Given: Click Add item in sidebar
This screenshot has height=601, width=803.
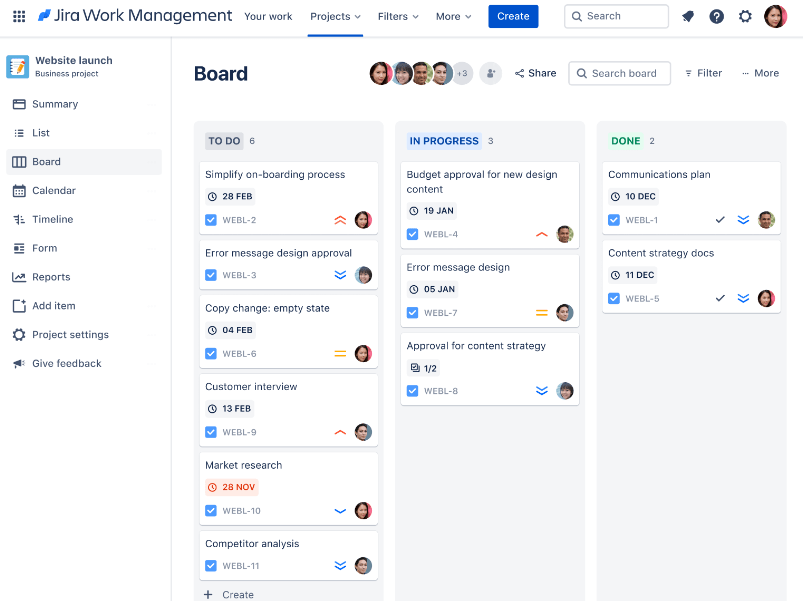Looking at the screenshot, I should click(x=84, y=306).
